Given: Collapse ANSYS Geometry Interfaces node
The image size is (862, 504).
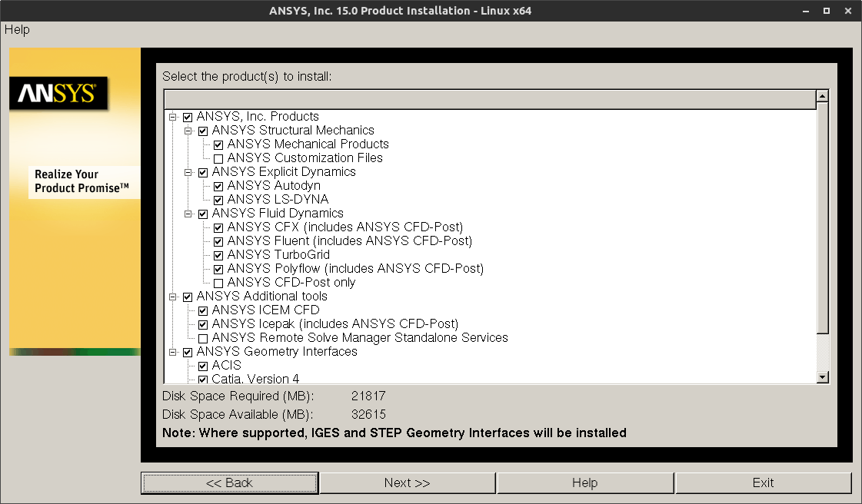Looking at the screenshot, I should click(x=172, y=351).
